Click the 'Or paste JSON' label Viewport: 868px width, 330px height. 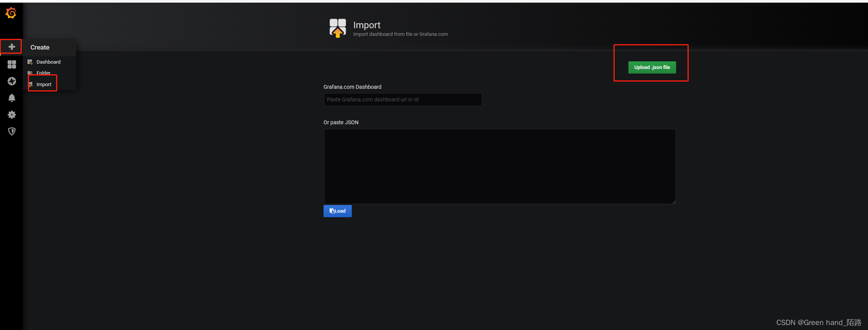point(341,122)
